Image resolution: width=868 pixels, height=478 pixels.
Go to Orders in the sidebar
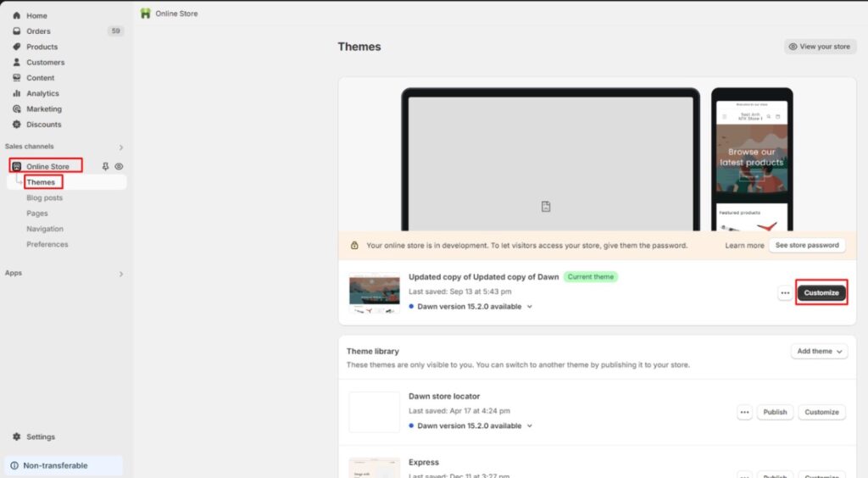click(x=38, y=31)
